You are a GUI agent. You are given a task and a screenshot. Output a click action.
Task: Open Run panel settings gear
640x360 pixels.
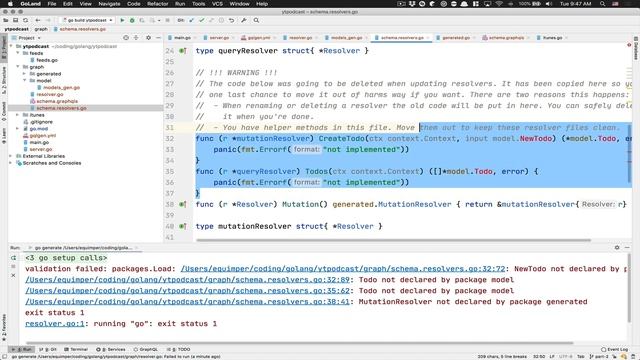pos(617,247)
